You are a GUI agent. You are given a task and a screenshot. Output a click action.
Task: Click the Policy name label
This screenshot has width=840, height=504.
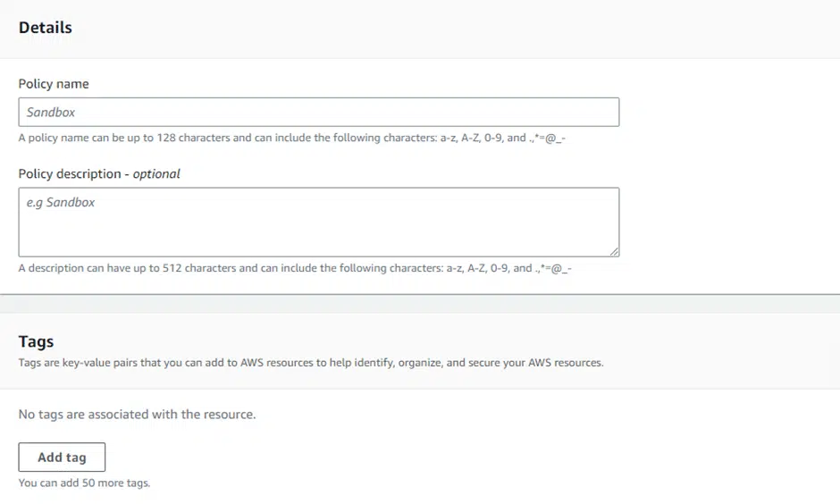54,84
